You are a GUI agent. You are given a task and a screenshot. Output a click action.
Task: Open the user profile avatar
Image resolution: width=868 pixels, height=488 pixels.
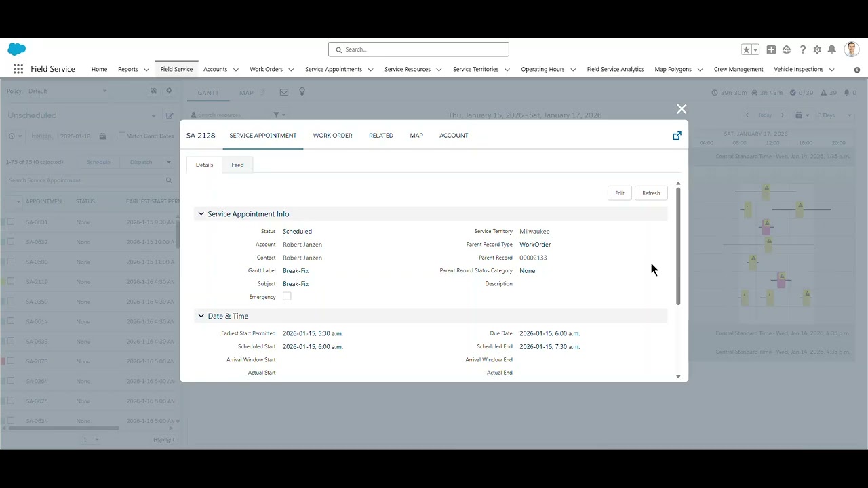click(852, 49)
